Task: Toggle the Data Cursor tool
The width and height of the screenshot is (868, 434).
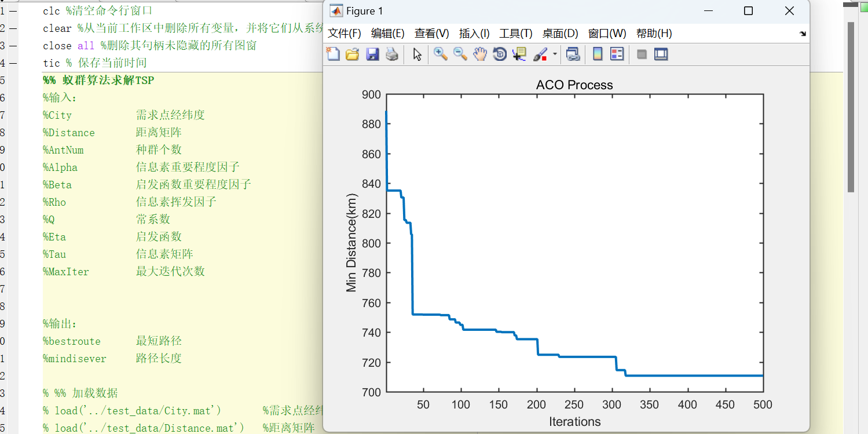Action: tap(519, 54)
